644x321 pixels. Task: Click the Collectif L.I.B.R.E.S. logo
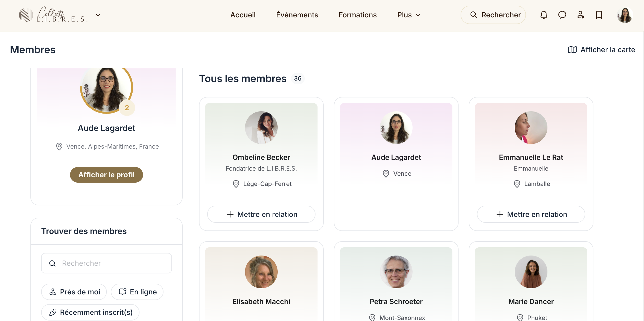coord(54,15)
